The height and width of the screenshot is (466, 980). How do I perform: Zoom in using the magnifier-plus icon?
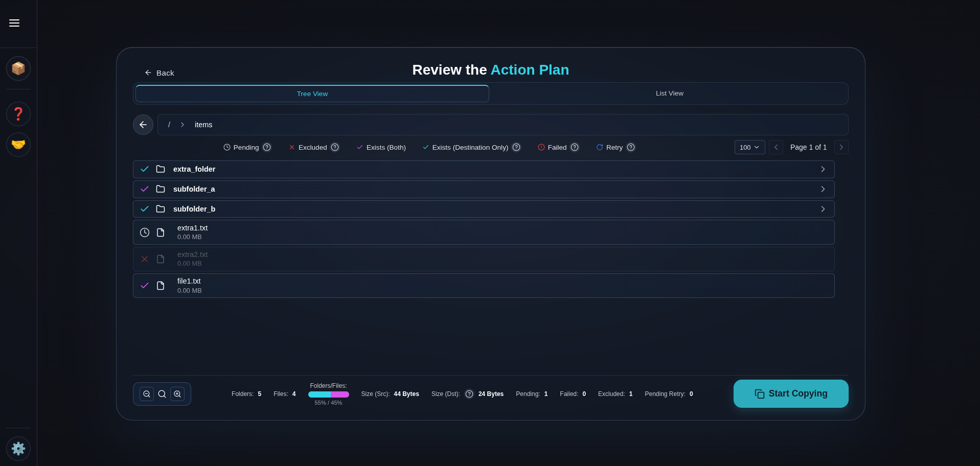(177, 393)
